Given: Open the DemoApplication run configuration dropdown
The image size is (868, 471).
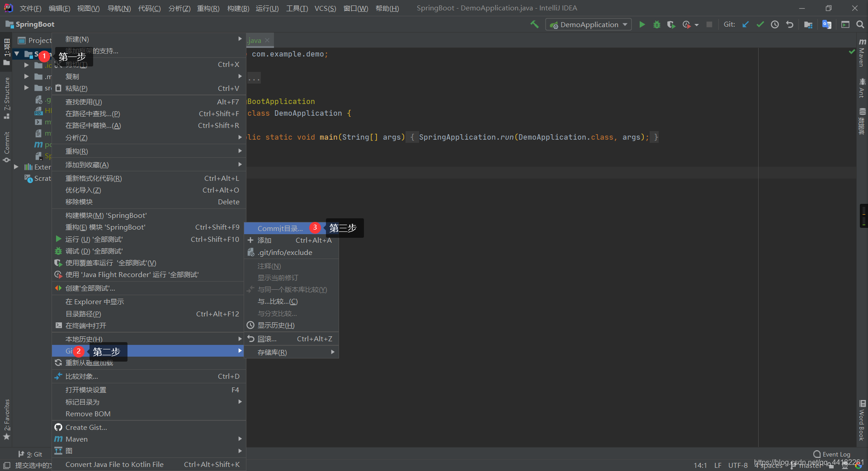Looking at the screenshot, I should click(x=588, y=24).
